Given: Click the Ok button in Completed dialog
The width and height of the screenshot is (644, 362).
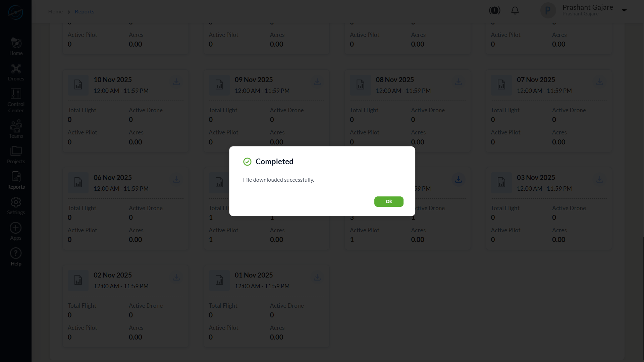Looking at the screenshot, I should tap(389, 201).
